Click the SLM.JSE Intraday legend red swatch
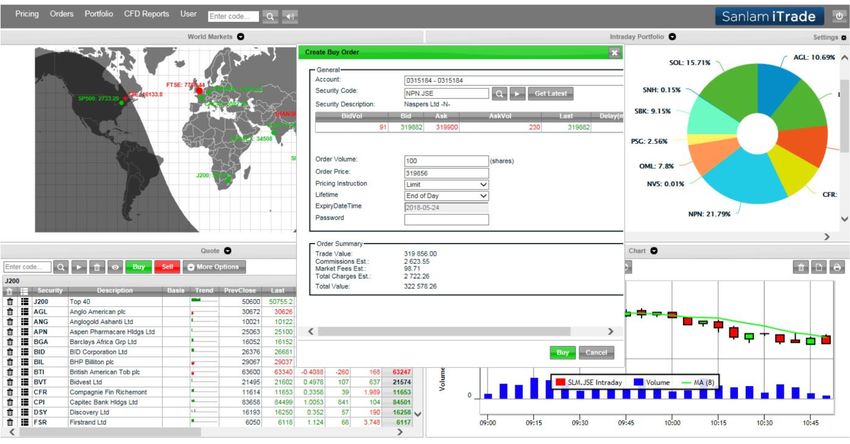 click(x=561, y=382)
